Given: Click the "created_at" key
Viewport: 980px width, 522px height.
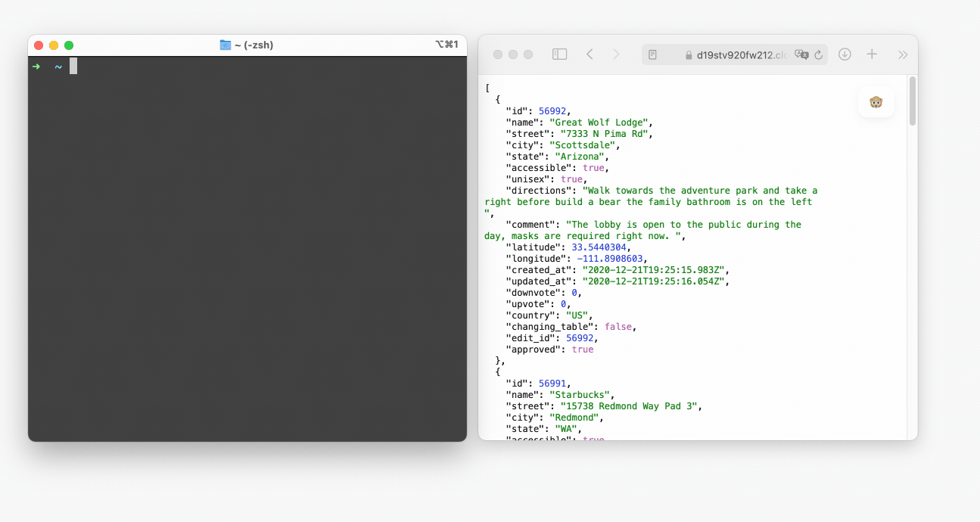Looking at the screenshot, I should [x=540, y=270].
